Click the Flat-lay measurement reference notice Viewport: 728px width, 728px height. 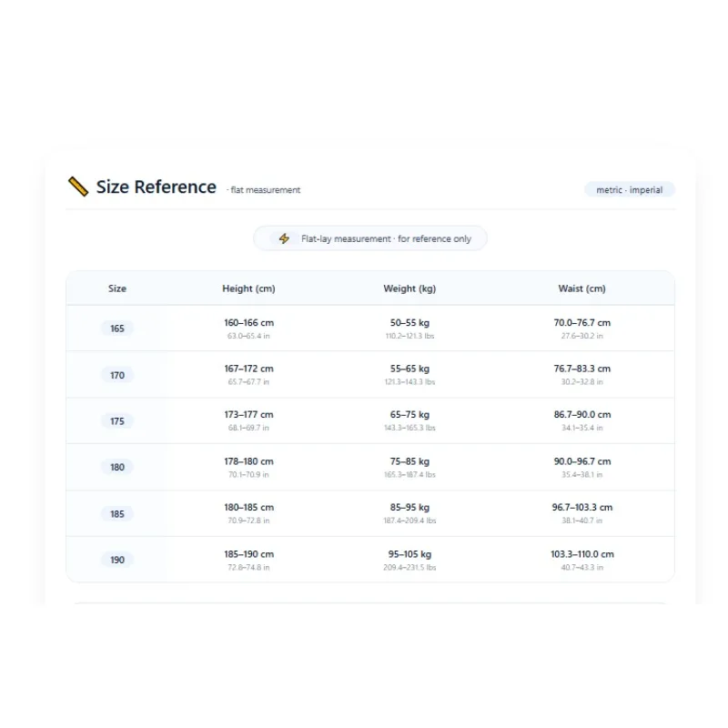[370, 238]
